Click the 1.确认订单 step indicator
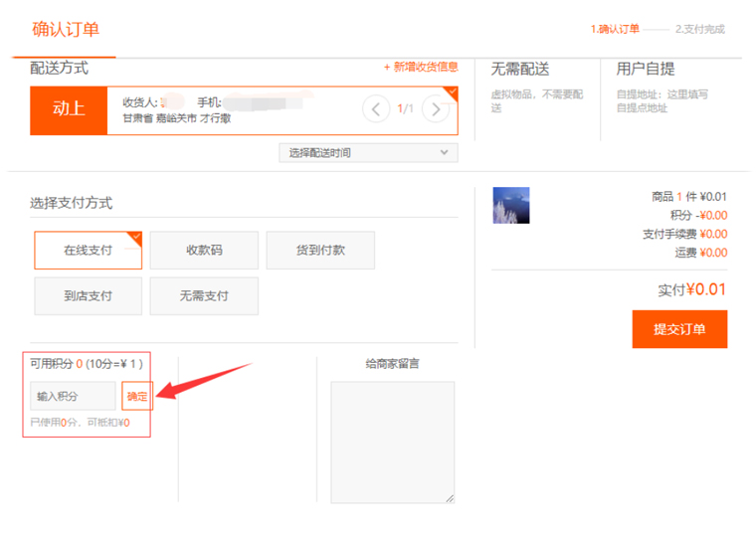The image size is (756, 540). (615, 29)
